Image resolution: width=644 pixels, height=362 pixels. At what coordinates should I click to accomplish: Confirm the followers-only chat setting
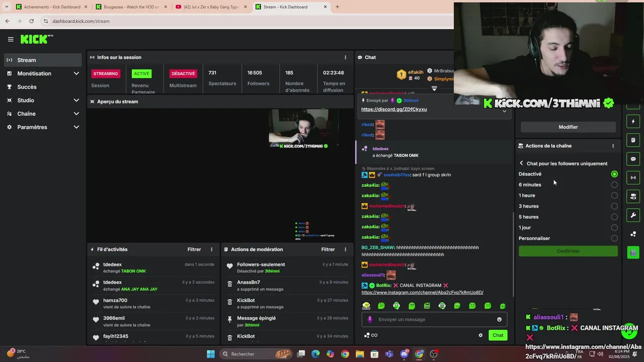click(x=568, y=251)
